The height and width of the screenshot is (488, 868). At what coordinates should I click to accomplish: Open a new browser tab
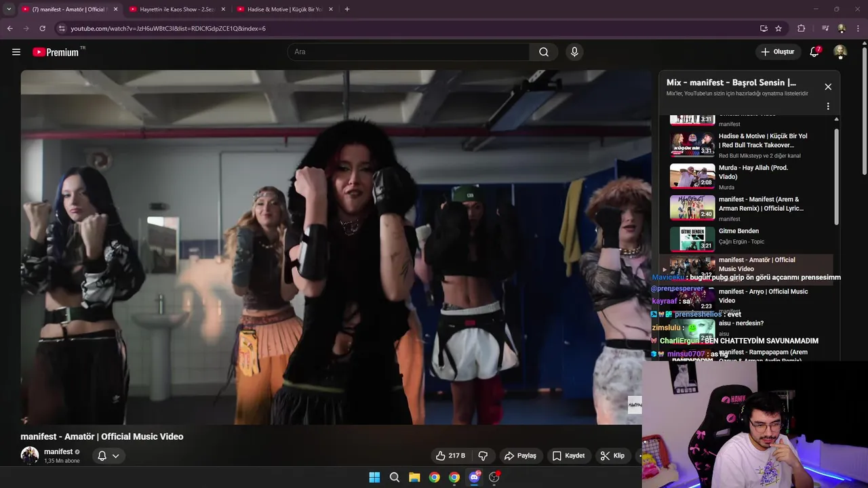point(347,9)
